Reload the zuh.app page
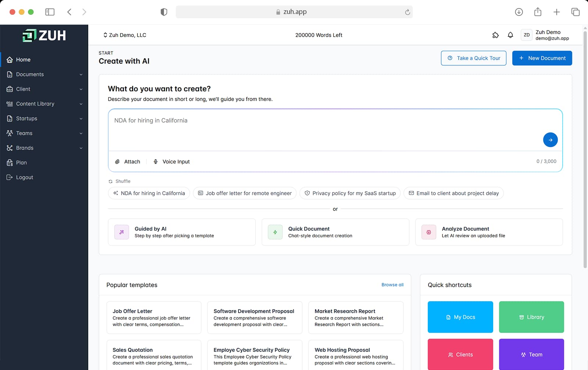Viewport: 588px width, 370px height. (x=408, y=12)
